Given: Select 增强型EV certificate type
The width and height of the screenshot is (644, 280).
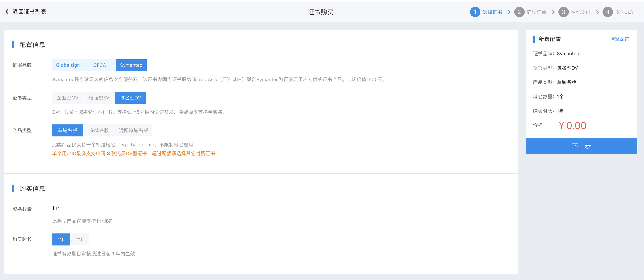Looking at the screenshot, I should (99, 98).
